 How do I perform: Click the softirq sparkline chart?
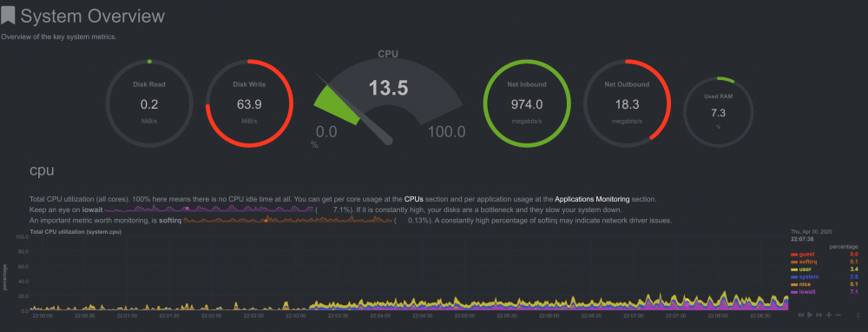(x=287, y=220)
